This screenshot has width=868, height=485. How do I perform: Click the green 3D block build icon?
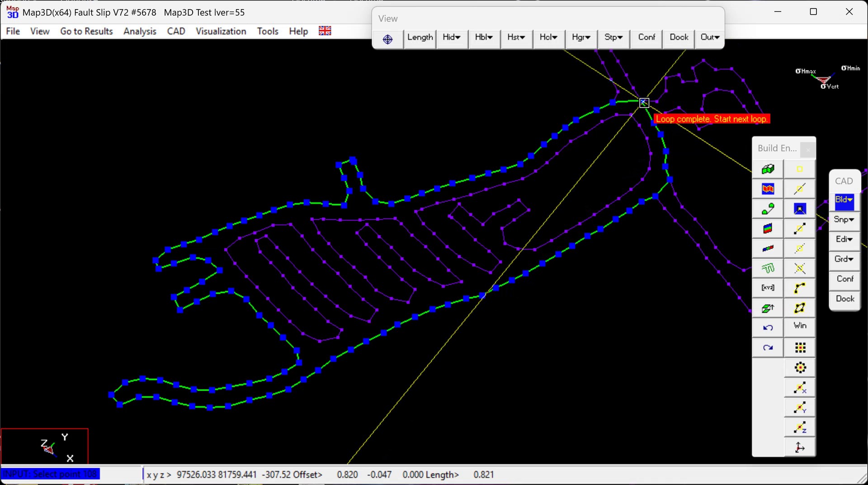768,169
